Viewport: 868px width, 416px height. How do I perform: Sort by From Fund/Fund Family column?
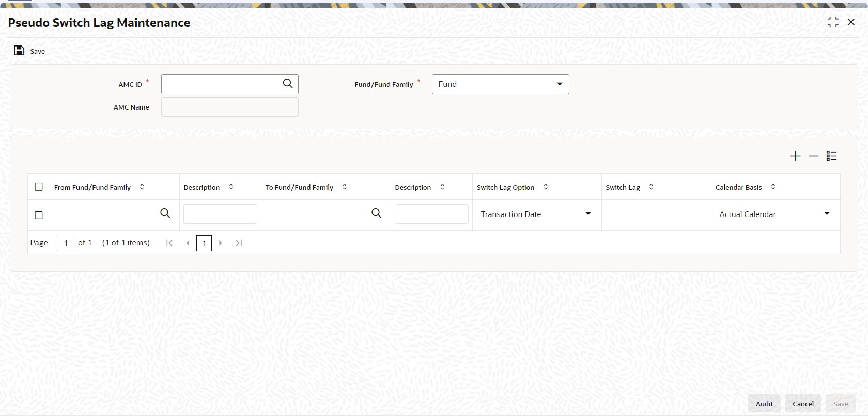142,187
